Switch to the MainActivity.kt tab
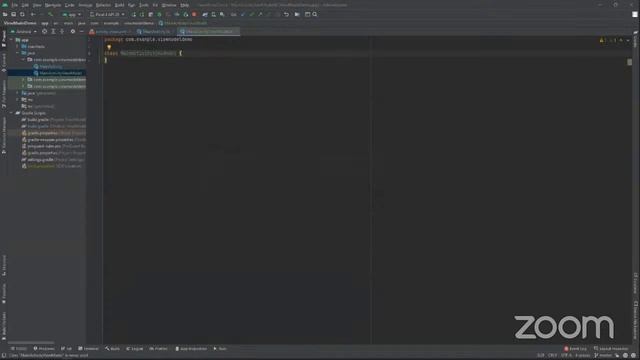This screenshot has width=640, height=360. point(156,31)
